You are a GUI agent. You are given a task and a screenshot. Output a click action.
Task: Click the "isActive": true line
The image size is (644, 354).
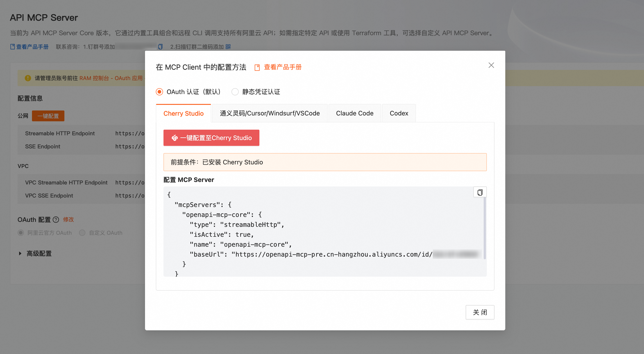coord(222,234)
